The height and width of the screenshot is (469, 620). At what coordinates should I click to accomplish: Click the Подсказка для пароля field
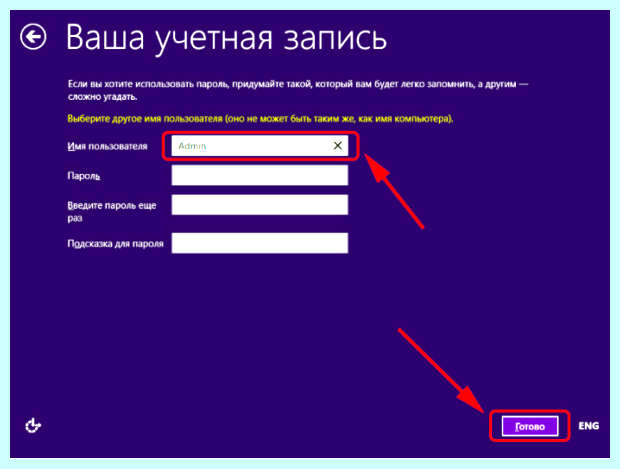(x=260, y=243)
